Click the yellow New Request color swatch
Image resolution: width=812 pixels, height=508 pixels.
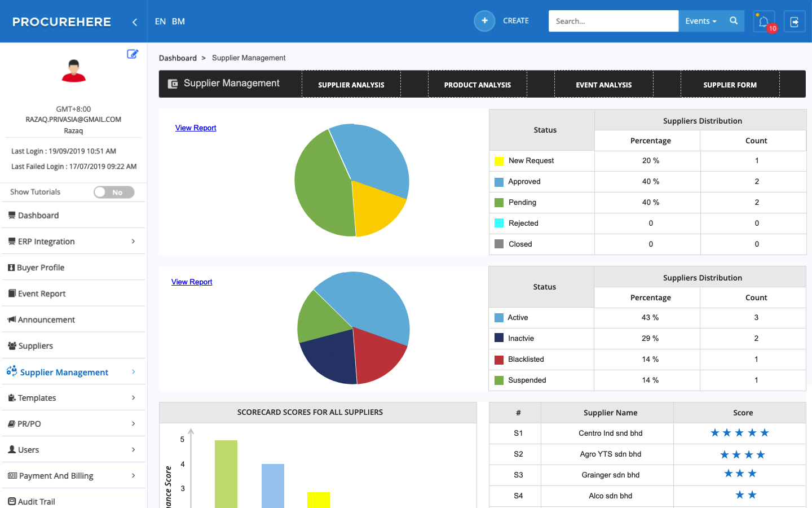pyautogui.click(x=499, y=161)
